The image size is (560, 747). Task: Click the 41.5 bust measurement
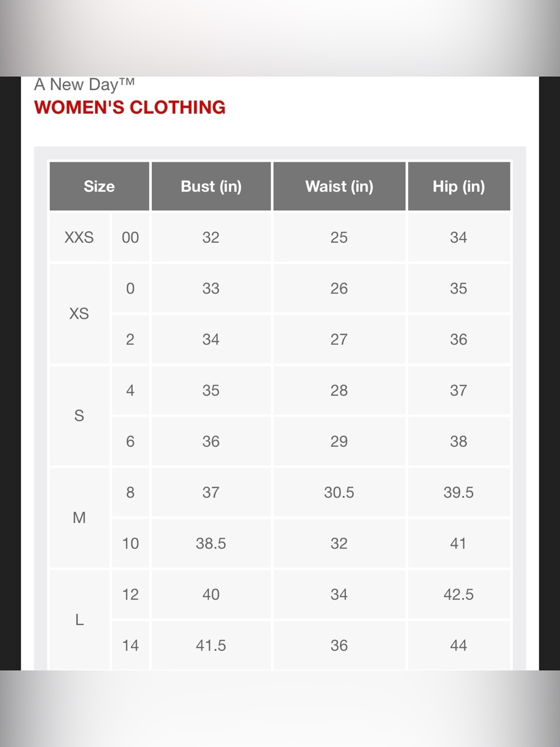pos(211,645)
